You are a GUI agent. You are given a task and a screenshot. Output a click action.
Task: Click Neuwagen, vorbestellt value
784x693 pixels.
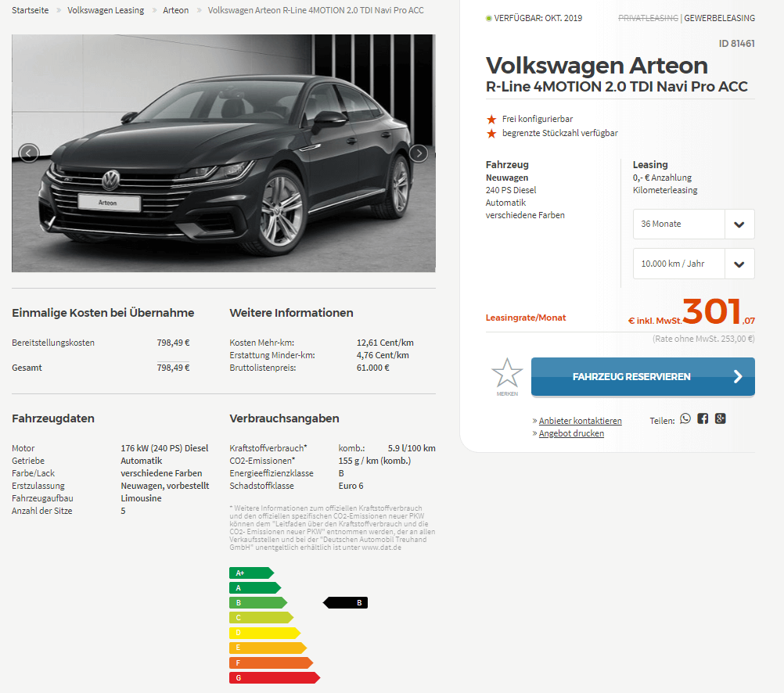click(x=164, y=486)
